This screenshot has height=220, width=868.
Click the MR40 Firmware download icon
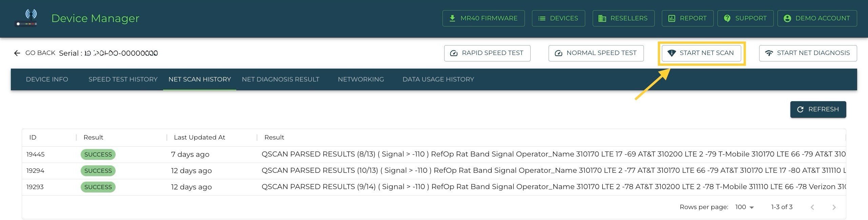tap(452, 18)
